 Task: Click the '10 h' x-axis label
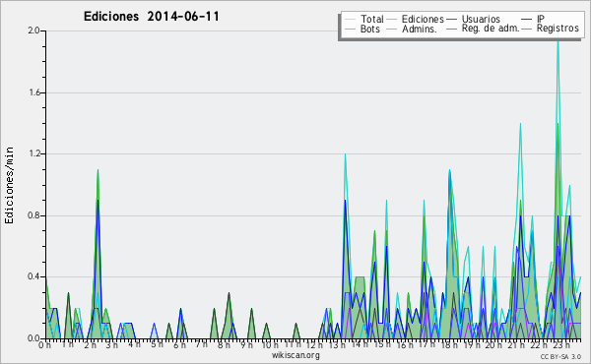pyautogui.click(x=270, y=344)
